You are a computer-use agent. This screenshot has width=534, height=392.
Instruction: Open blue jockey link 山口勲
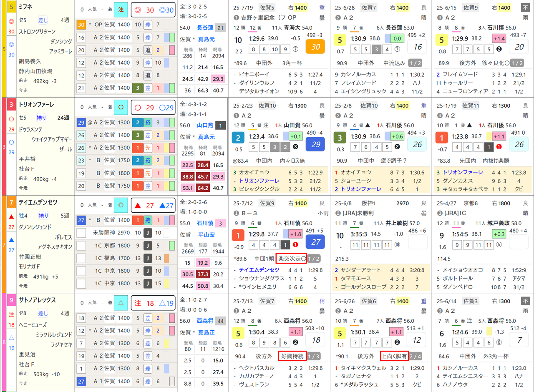pos(205,125)
